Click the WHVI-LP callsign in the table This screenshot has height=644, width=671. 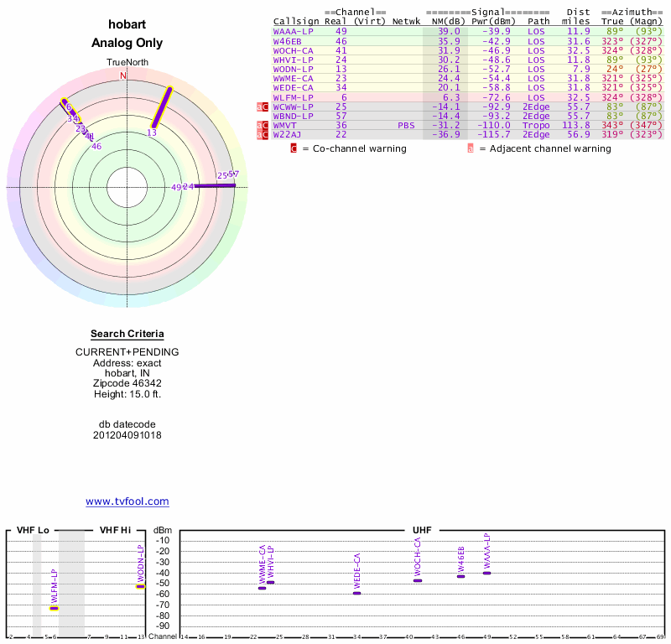pyautogui.click(x=293, y=60)
